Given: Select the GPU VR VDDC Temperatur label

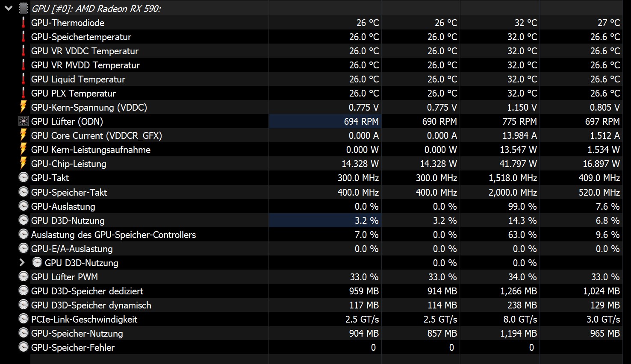Looking at the screenshot, I should coord(85,51).
